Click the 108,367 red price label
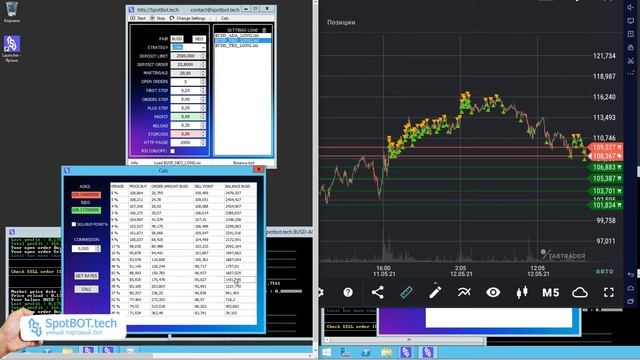The width and height of the screenshot is (640, 360). 605,156
